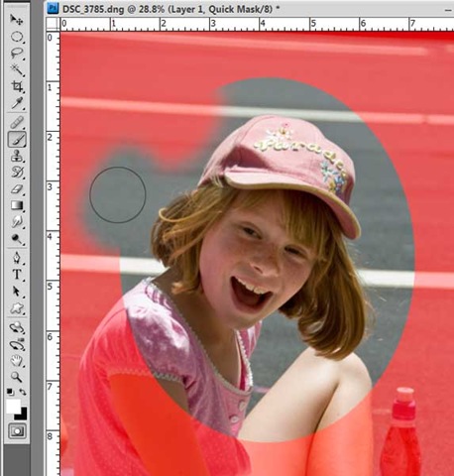
Task: Select the Custom Shape tool
Action: click(x=17, y=308)
